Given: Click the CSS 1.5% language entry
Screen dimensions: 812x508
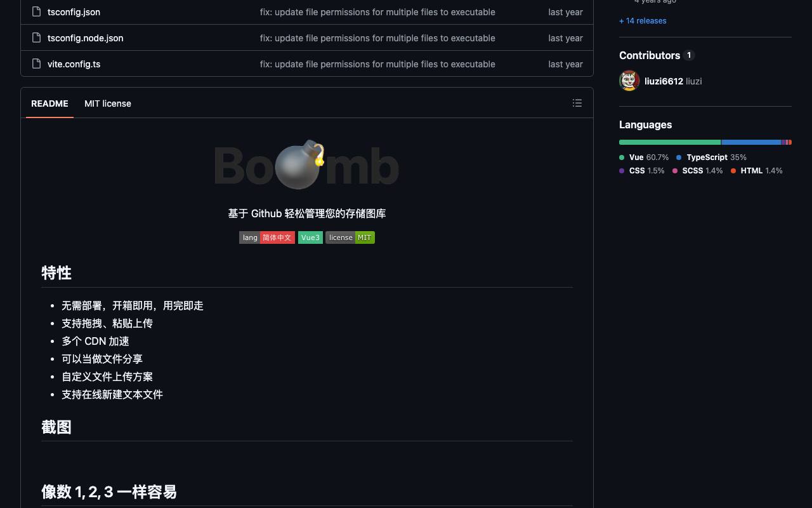Looking at the screenshot, I should (642, 170).
